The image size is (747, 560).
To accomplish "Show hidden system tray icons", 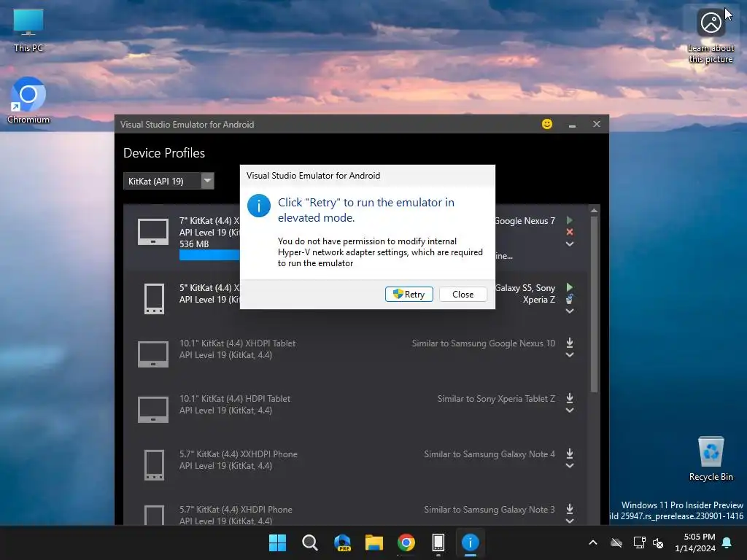I will [592, 542].
